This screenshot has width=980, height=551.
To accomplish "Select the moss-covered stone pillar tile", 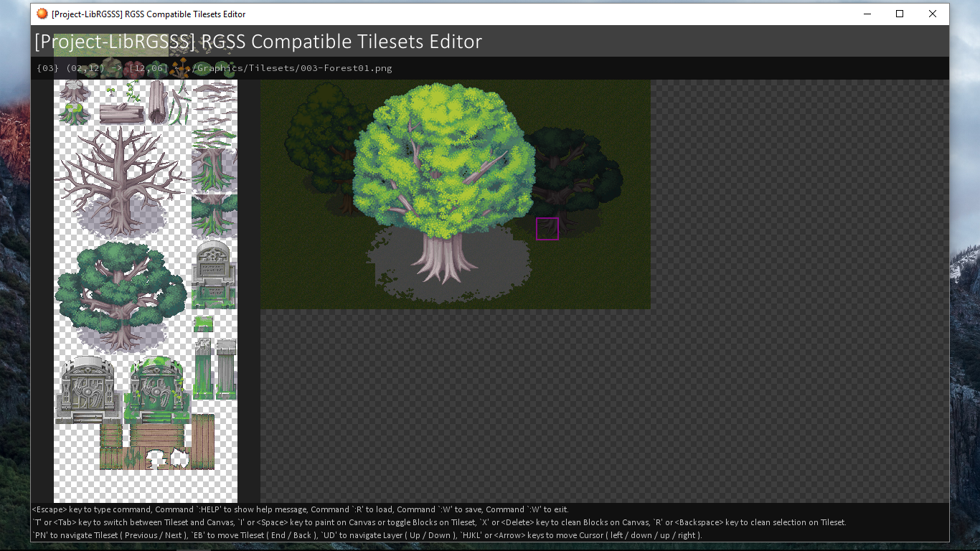I will (204, 368).
